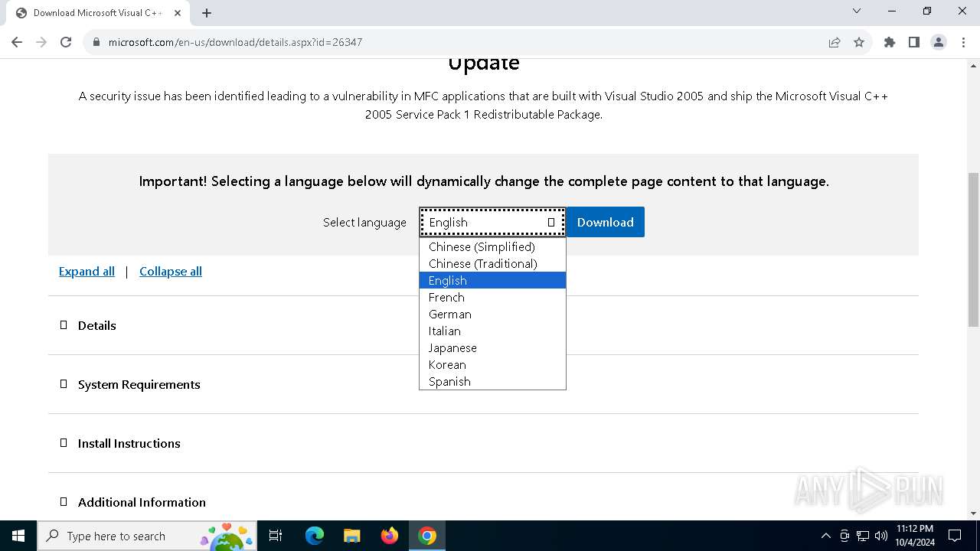
Task: Open File Explorer from the taskbar
Action: 351,536
